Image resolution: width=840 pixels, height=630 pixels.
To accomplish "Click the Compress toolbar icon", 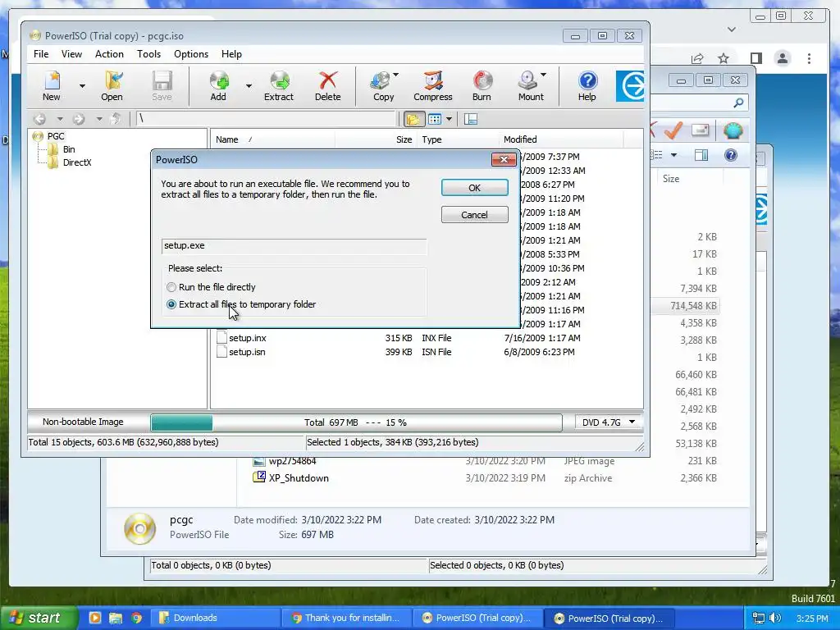I will (433, 85).
